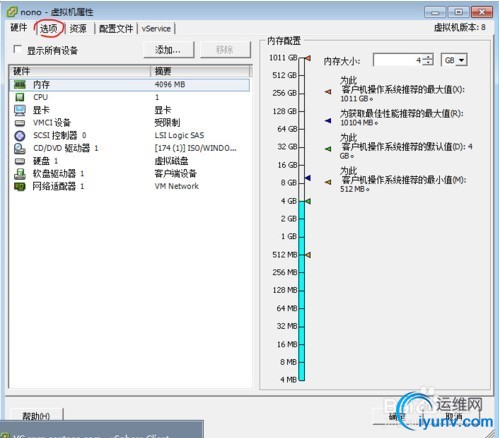The height and width of the screenshot is (438, 499).
Task: Click the 2 GB scale label
Action: coord(289,219)
